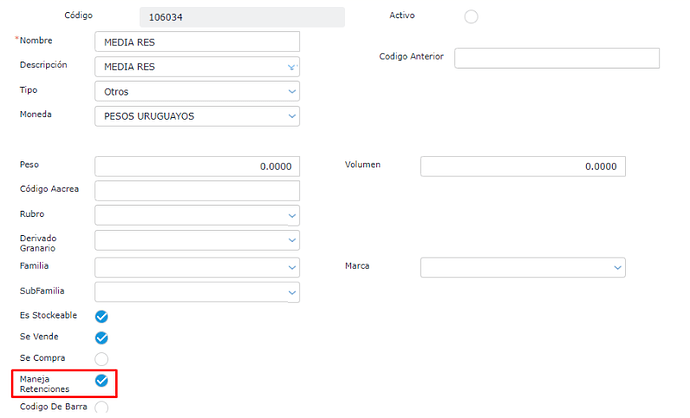Toggle the Maneja Retenciones checkbox
This screenshot has width=690, height=418.
click(x=101, y=381)
